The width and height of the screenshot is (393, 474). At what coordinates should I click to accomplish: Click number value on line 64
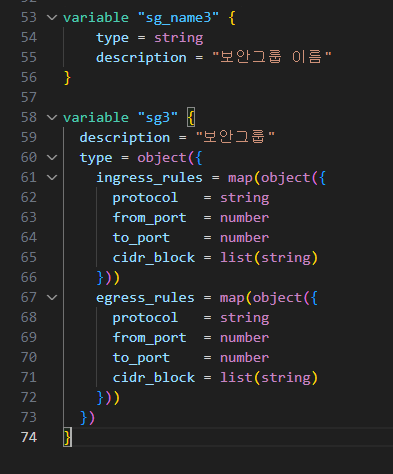pyautogui.click(x=244, y=238)
